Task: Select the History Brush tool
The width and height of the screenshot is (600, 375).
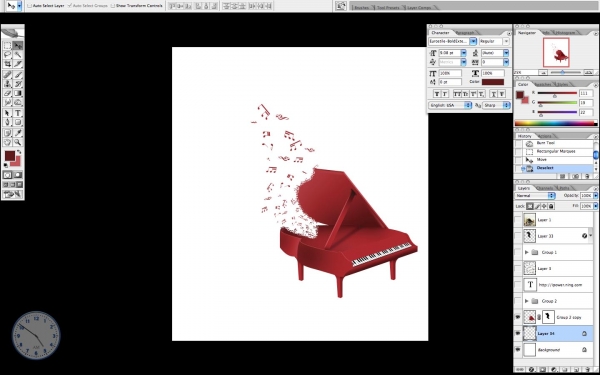Action: (x=18, y=84)
